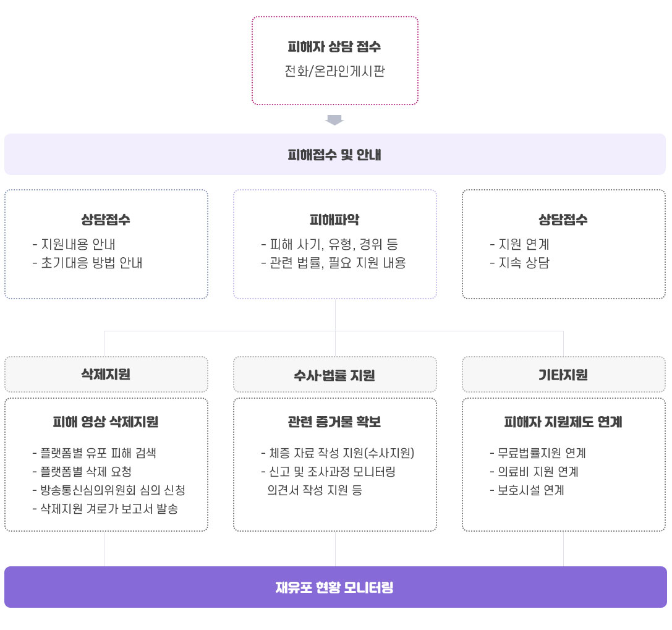Screen dimensions: 672x630
Task: Click 초기대응 방법 안내 item
Action: pos(87,263)
